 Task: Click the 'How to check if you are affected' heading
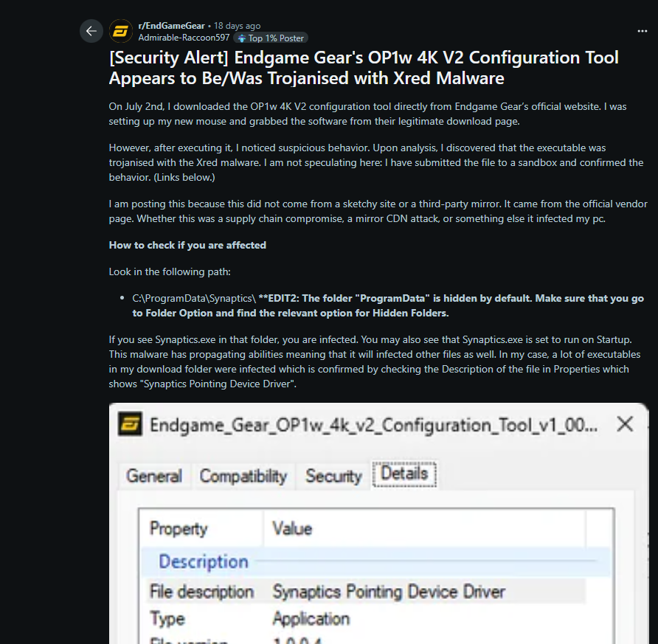click(187, 245)
